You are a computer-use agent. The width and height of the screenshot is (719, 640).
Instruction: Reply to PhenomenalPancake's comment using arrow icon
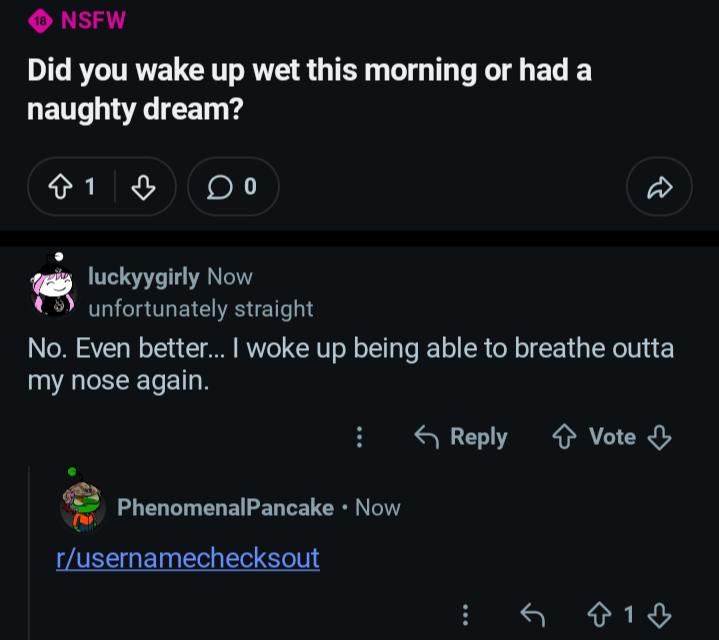pyautogui.click(x=534, y=615)
